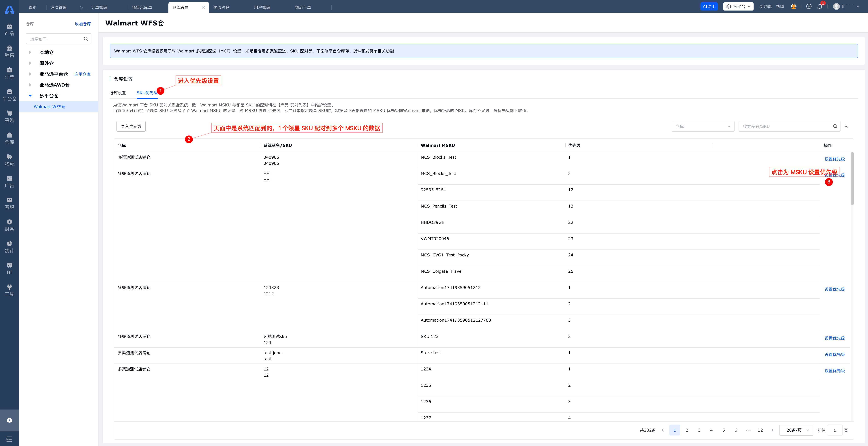
Task: Open the 平台仓 sidebar module
Action: coord(10,95)
